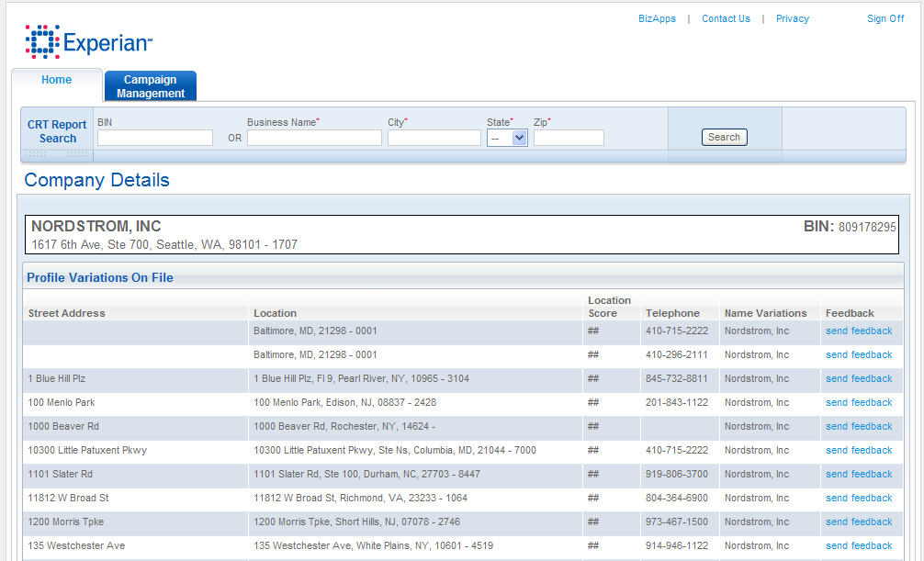
Task: Click Sign Off link
Action: tap(885, 18)
